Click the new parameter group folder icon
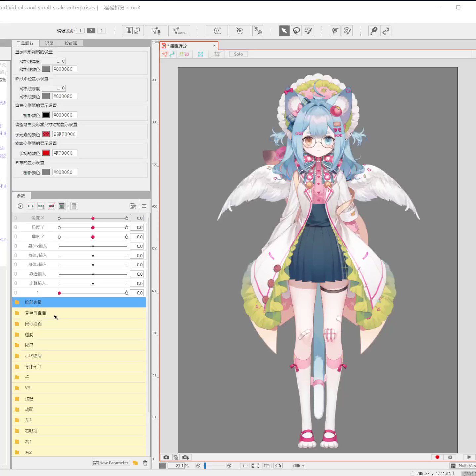476x476 pixels. tap(135, 463)
